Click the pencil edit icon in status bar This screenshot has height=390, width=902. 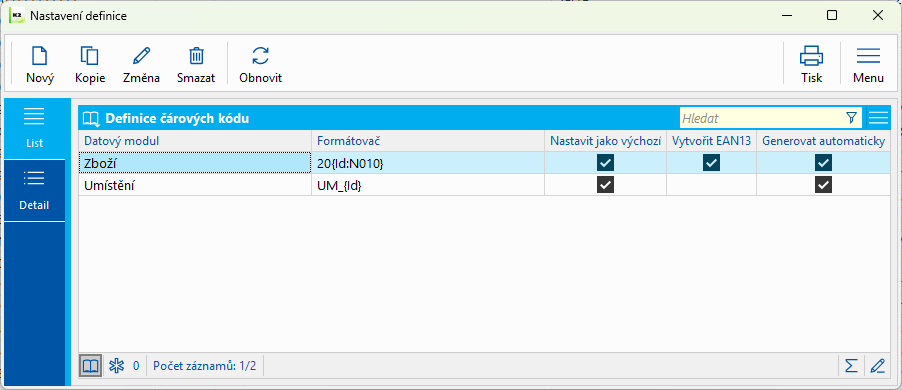pyautogui.click(x=877, y=365)
